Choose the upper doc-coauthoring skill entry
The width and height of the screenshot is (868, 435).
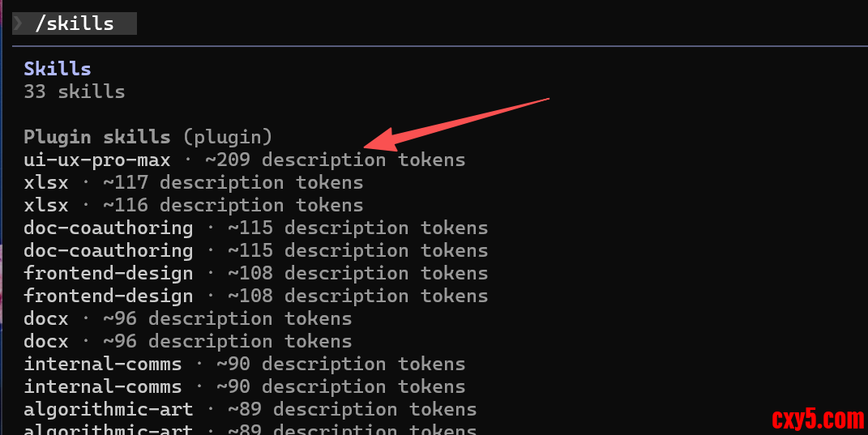pos(109,228)
